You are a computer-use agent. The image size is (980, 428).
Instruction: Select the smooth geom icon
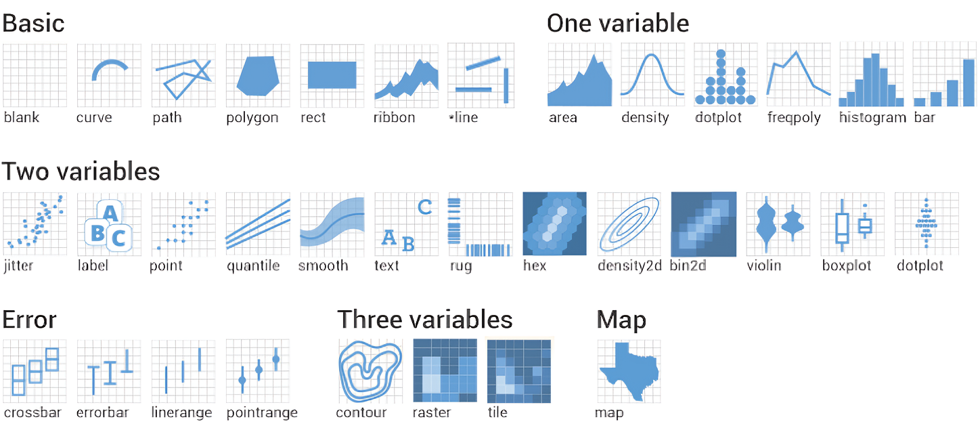[x=332, y=223]
